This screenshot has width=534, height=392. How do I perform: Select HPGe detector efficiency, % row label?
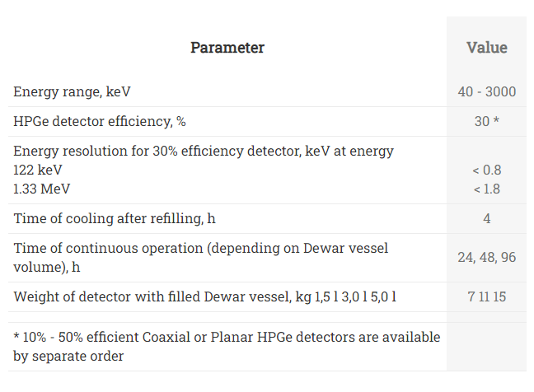tap(100, 122)
